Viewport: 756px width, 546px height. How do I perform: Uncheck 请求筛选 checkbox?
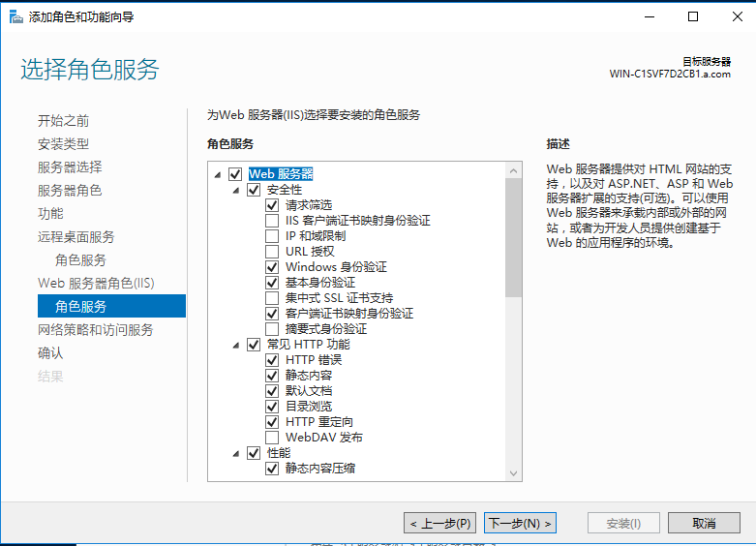pyautogui.click(x=272, y=205)
